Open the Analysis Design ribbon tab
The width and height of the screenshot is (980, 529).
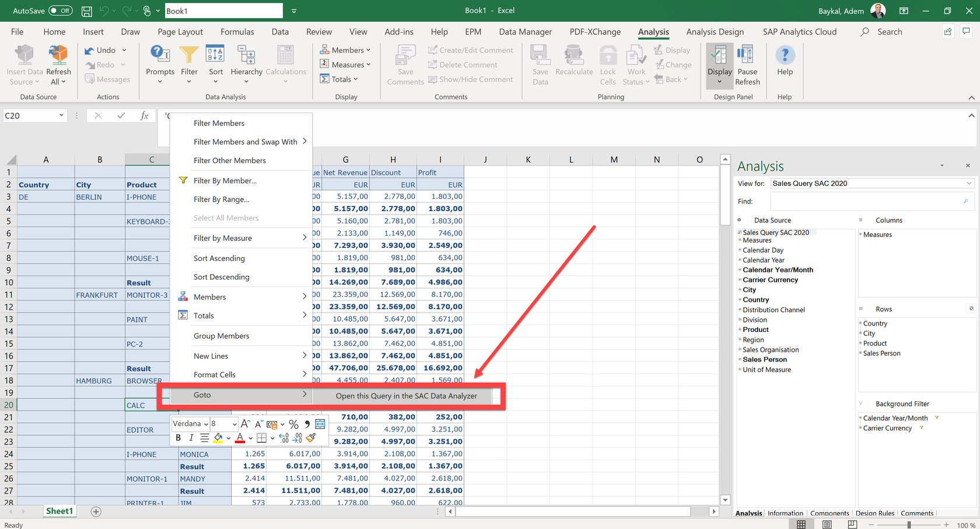click(715, 31)
